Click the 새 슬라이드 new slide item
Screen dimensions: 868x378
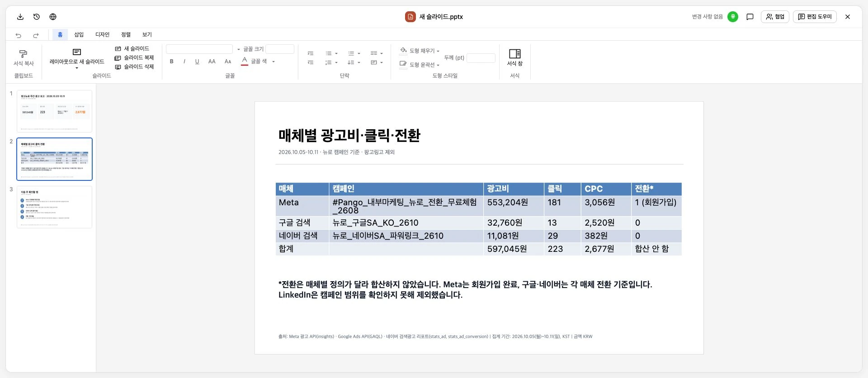[x=132, y=48]
